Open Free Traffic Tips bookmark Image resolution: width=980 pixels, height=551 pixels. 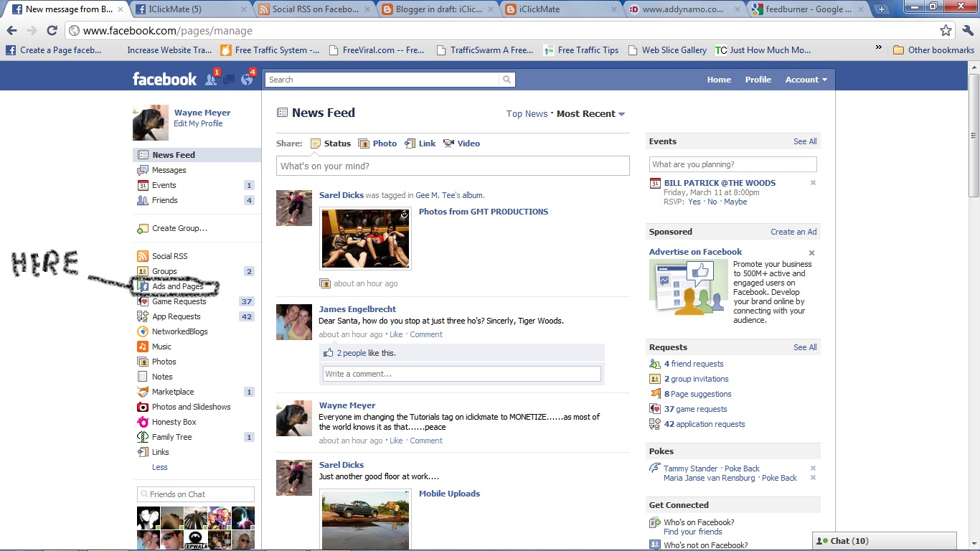581,50
